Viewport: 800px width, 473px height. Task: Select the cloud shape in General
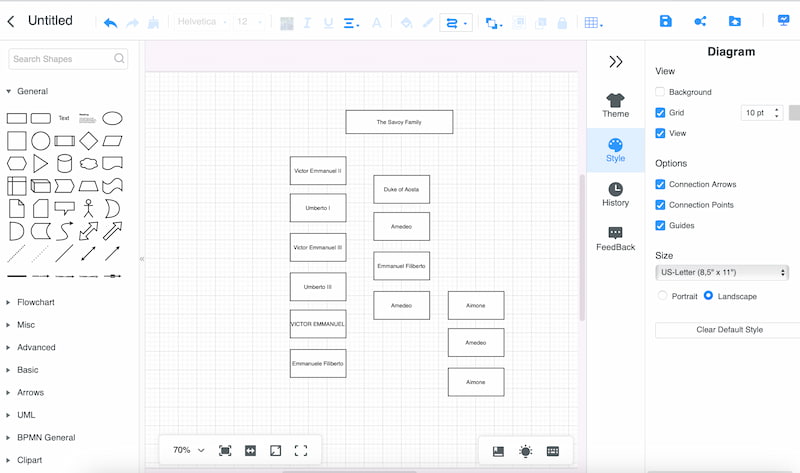tap(88, 163)
